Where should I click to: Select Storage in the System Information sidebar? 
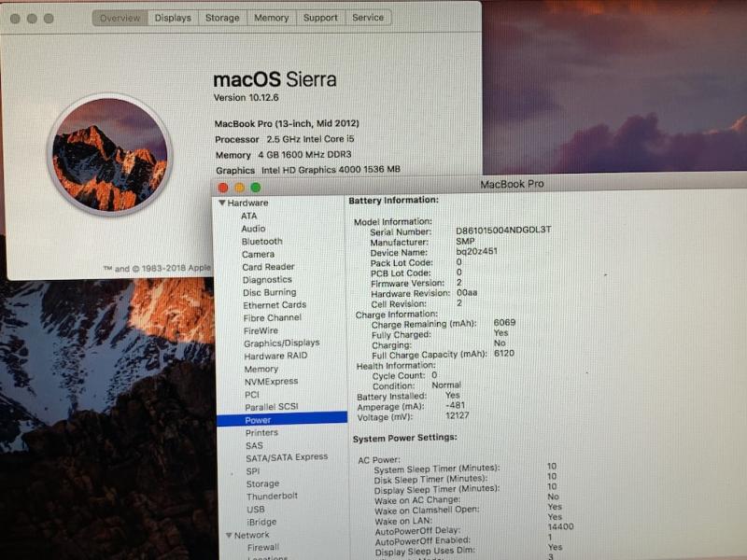click(262, 483)
